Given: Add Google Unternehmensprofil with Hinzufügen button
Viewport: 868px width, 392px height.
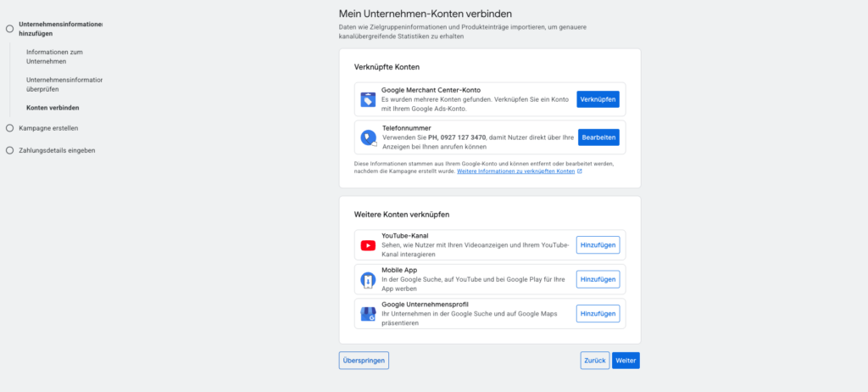Looking at the screenshot, I should pos(598,314).
